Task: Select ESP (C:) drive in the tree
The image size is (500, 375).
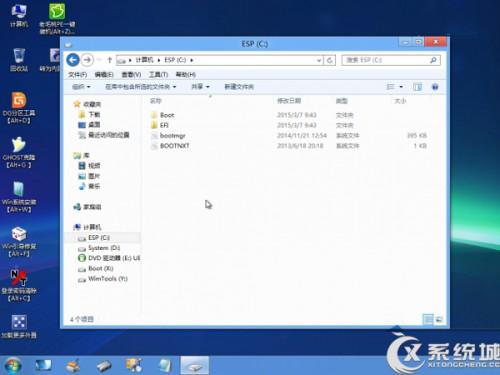Action: [94, 238]
